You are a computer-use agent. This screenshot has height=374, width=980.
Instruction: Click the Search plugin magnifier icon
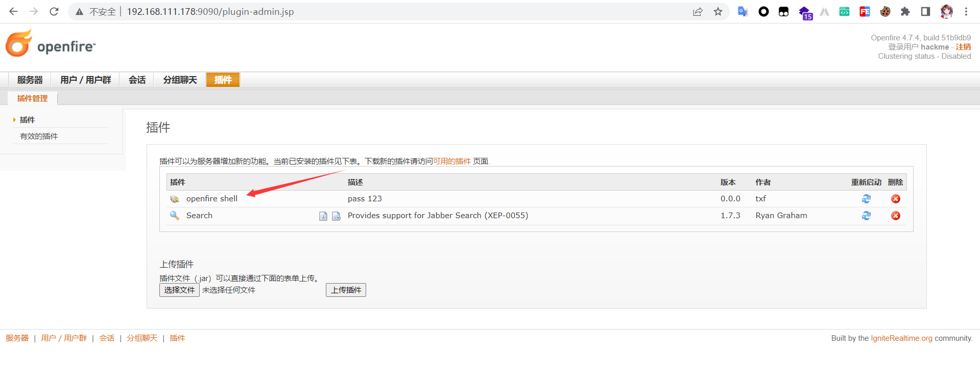point(175,215)
